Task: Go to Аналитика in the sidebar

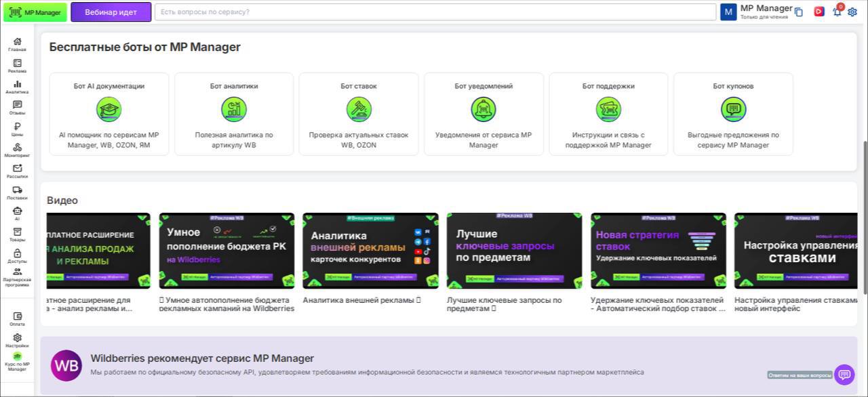Action: pos(17,87)
